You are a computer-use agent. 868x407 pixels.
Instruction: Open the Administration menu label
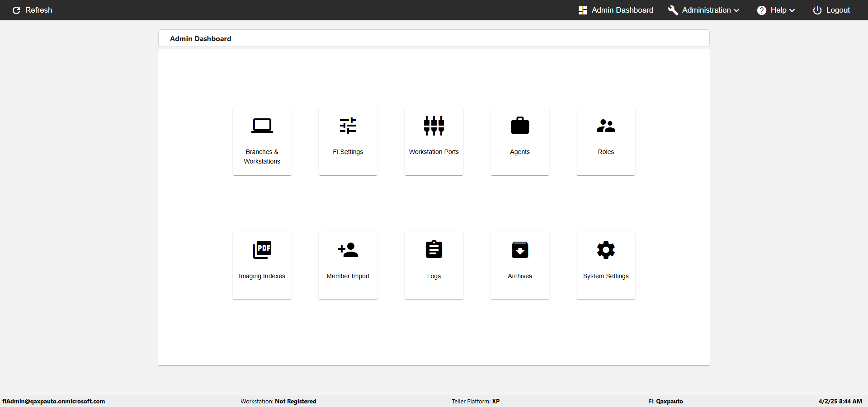(706, 10)
